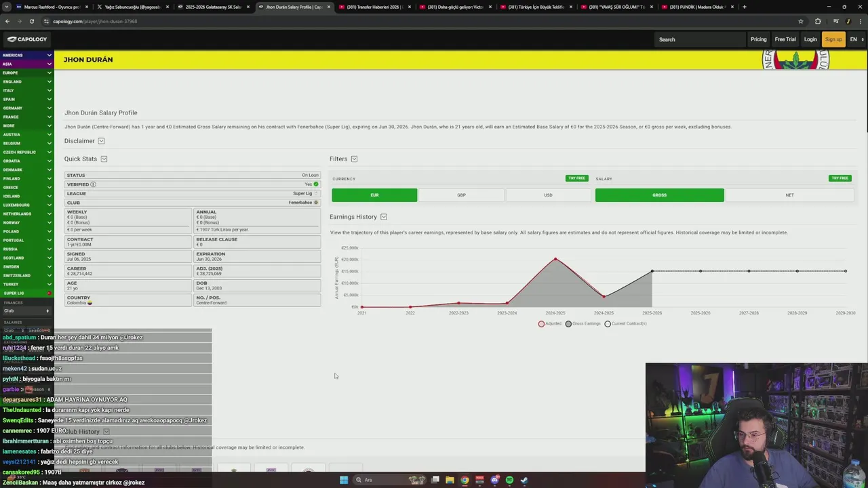Open a new browser tab with plus
Screen dimensions: 868x488
pyautogui.click(x=745, y=7)
